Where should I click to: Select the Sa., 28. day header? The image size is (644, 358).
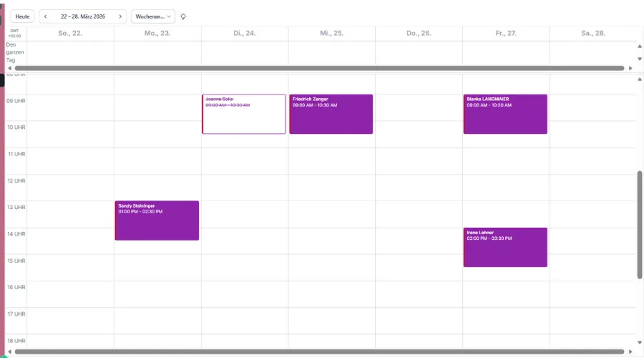(592, 33)
